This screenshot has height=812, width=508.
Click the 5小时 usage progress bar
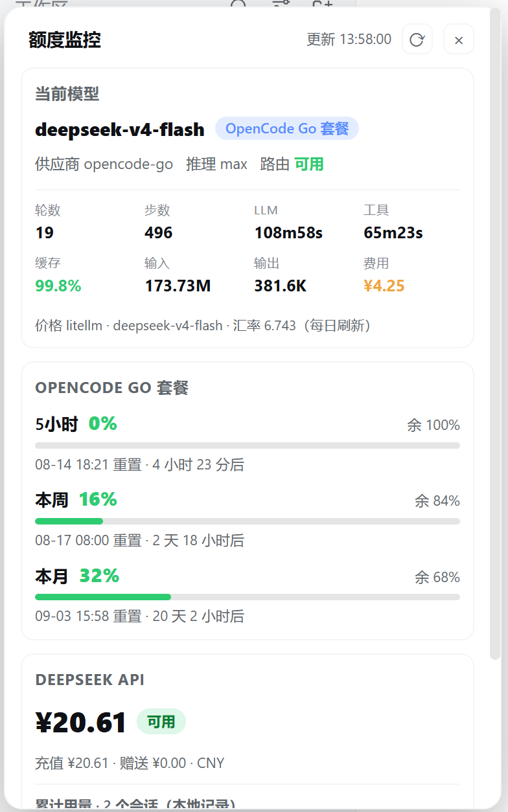(x=248, y=445)
